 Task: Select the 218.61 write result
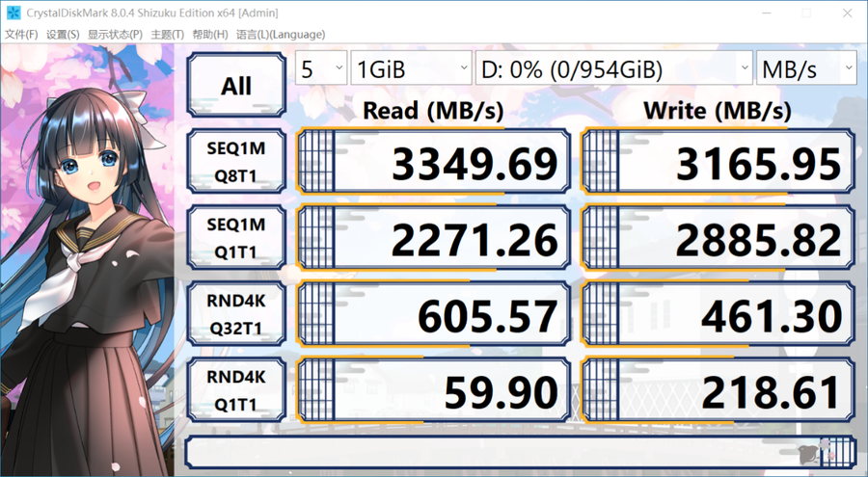pyautogui.click(x=718, y=390)
